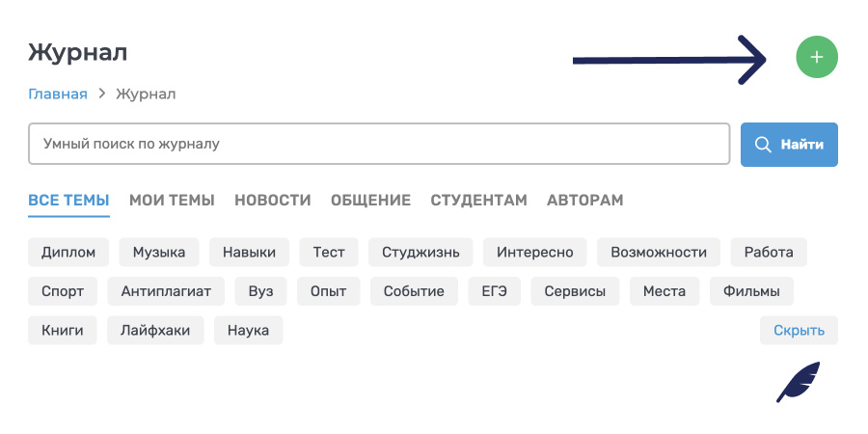
Task: Select the Лайфхаки tag
Action: tap(155, 331)
